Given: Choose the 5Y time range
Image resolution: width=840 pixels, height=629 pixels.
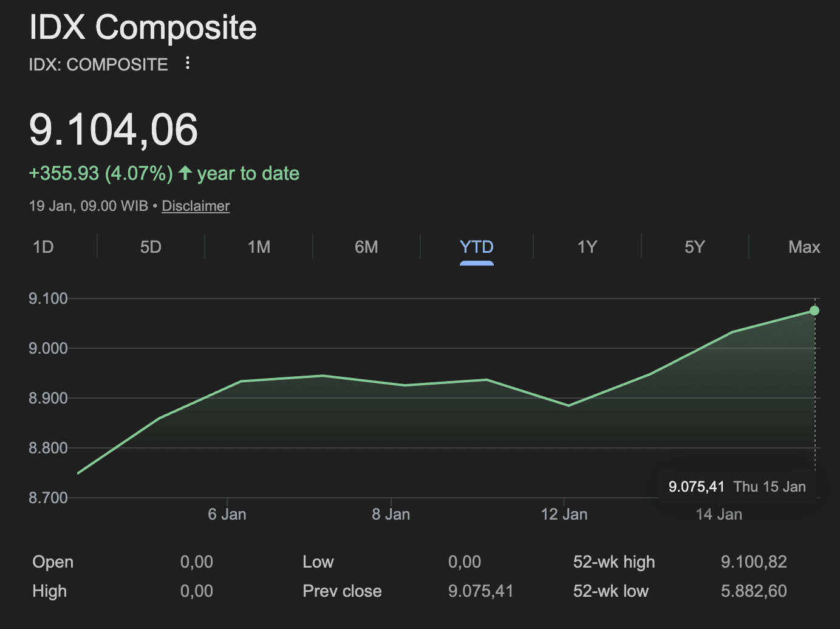Looking at the screenshot, I should (x=695, y=247).
